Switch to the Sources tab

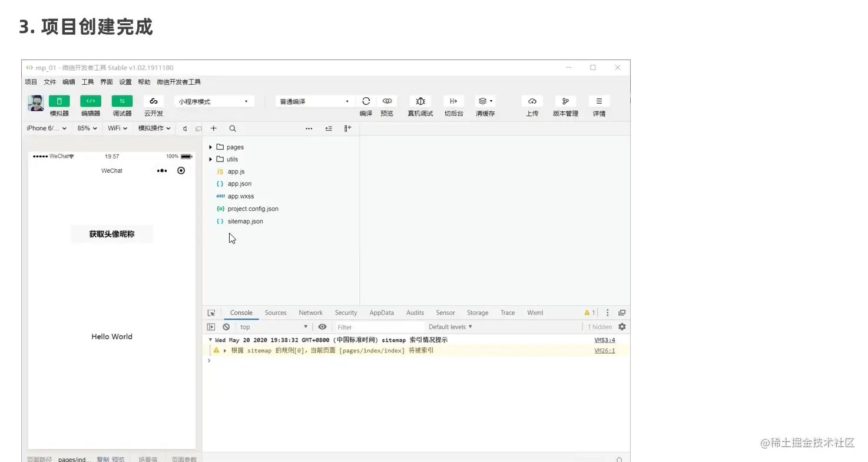[276, 313]
